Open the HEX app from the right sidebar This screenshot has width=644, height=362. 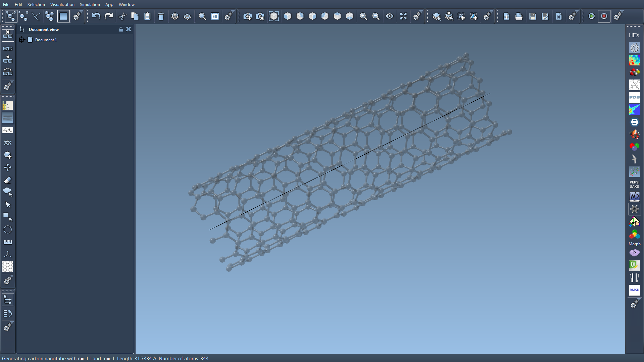pos(634,35)
